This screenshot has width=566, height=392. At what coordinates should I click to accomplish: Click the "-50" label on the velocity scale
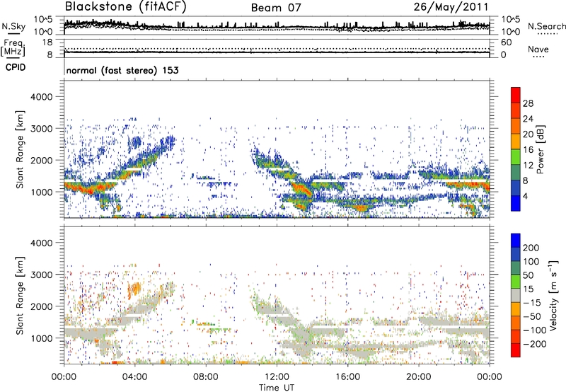coord(532,316)
